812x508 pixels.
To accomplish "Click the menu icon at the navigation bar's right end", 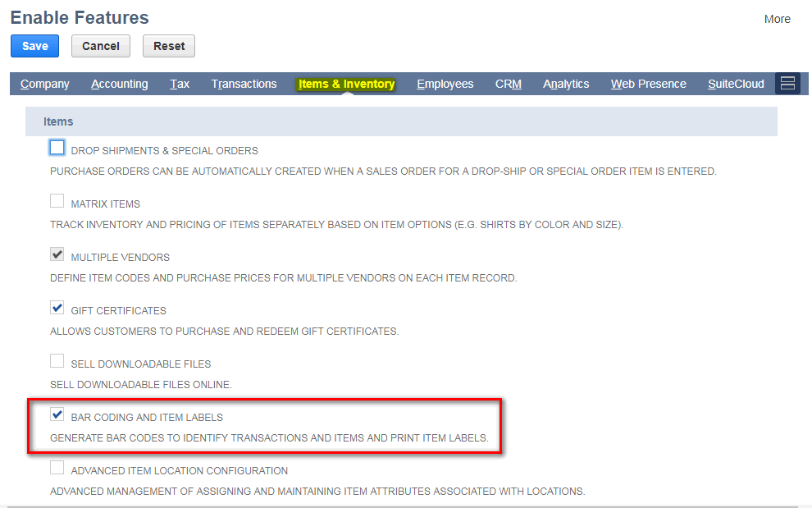I will tap(787, 83).
